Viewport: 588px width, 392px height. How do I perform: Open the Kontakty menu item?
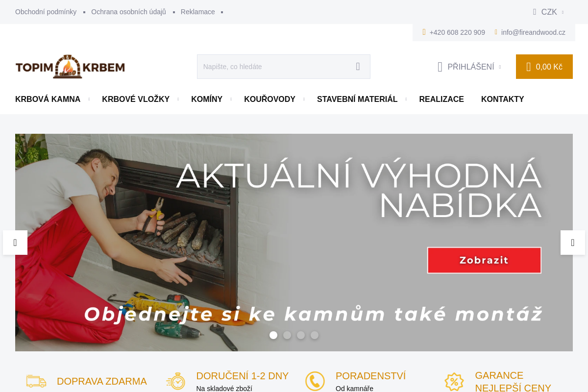[503, 99]
